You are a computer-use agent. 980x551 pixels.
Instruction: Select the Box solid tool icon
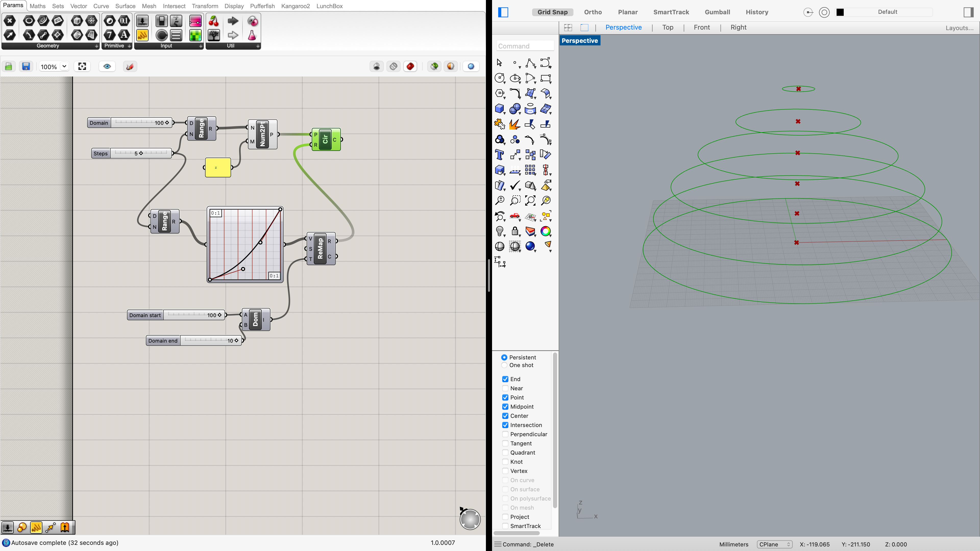pyautogui.click(x=499, y=109)
